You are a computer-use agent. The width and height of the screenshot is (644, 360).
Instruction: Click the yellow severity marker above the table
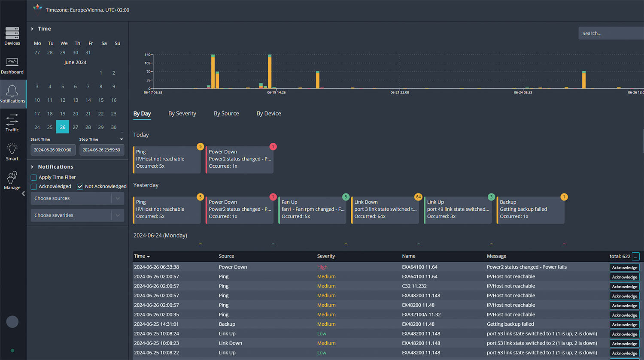pos(200,243)
